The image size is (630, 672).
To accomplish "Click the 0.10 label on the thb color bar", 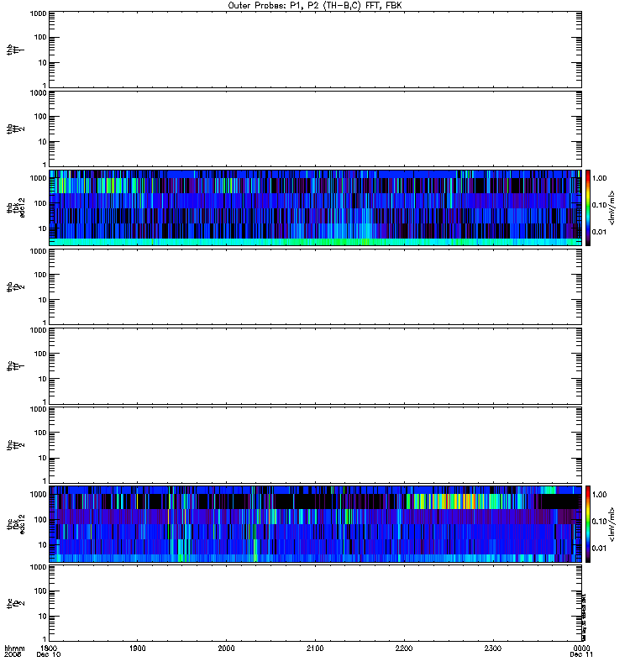I will click(x=600, y=205).
